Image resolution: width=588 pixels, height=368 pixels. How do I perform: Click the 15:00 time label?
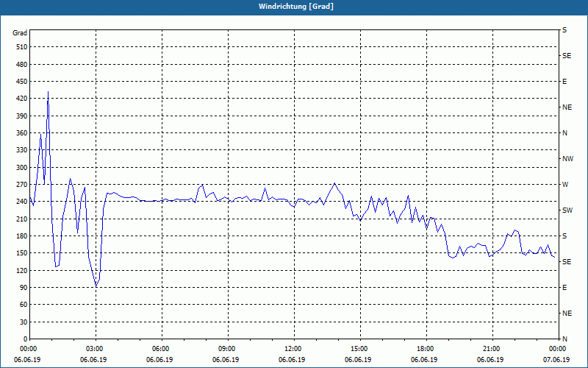[x=360, y=349]
